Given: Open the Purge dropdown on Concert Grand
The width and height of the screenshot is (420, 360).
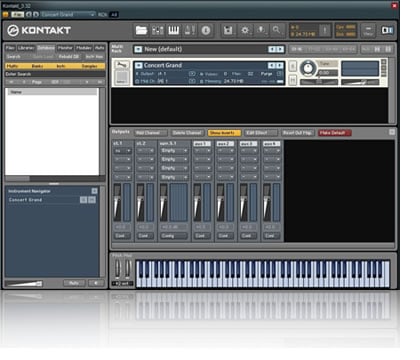Looking at the screenshot, I should (x=280, y=74).
